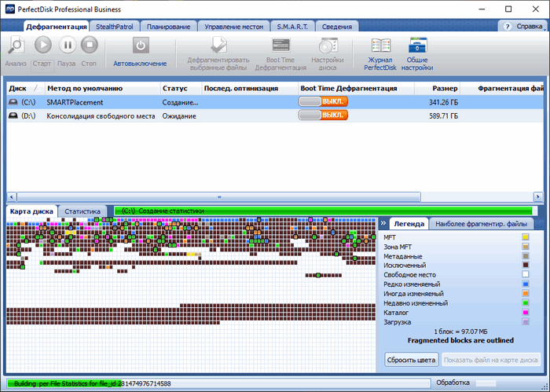Switch to the Карта диска tab

coord(31,211)
